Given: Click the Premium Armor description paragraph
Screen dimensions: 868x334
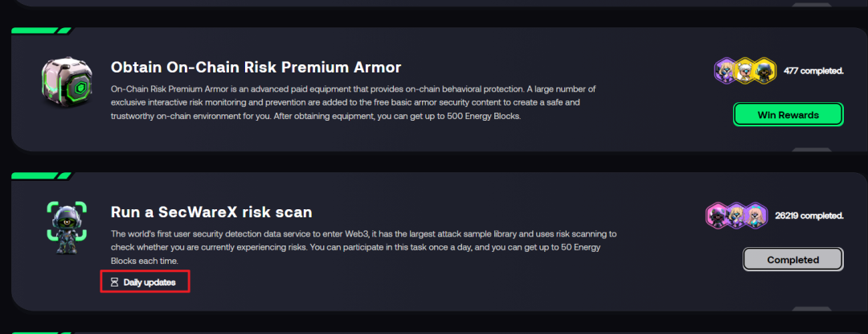Looking at the screenshot, I should 354,102.
